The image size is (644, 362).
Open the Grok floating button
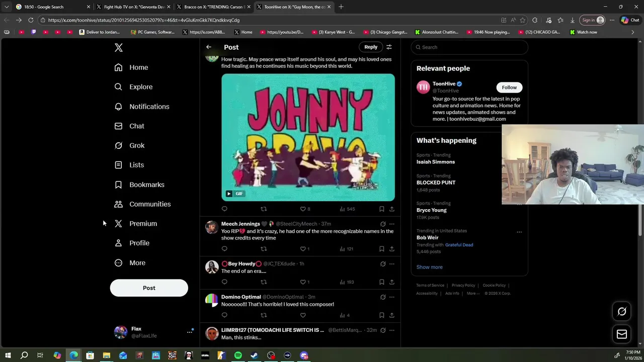(x=622, y=312)
